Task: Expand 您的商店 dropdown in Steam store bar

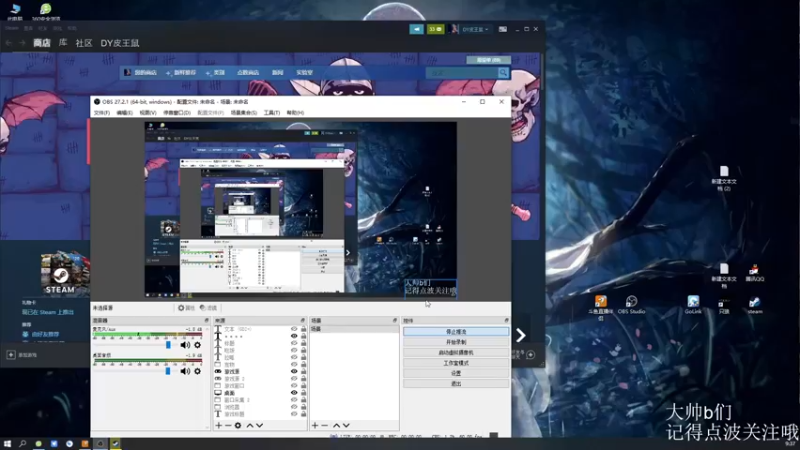Action: [141, 72]
